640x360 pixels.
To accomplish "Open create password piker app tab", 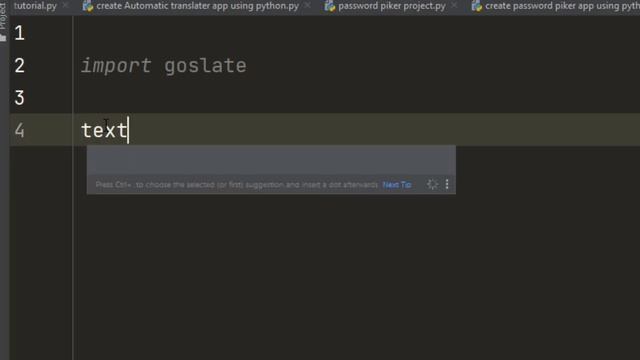I will coord(562,6).
